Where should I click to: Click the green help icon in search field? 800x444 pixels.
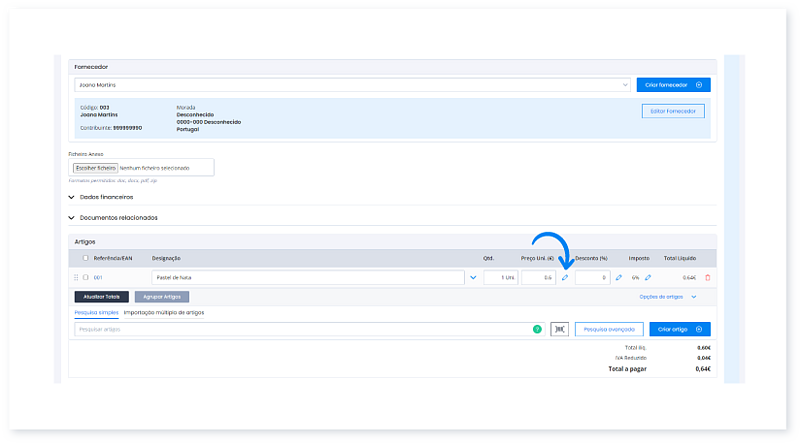click(x=536, y=328)
